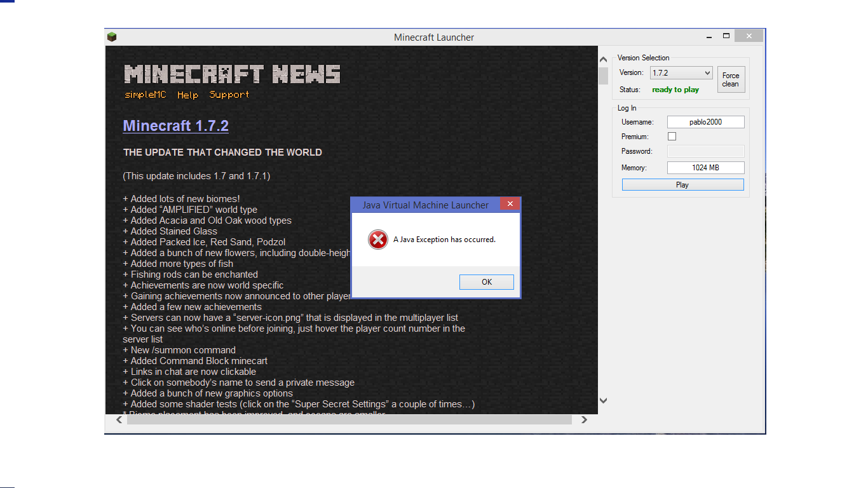Viewport: 868px width, 488px height.
Task: Click the Minecraft grass block window icon
Action: point(112,37)
